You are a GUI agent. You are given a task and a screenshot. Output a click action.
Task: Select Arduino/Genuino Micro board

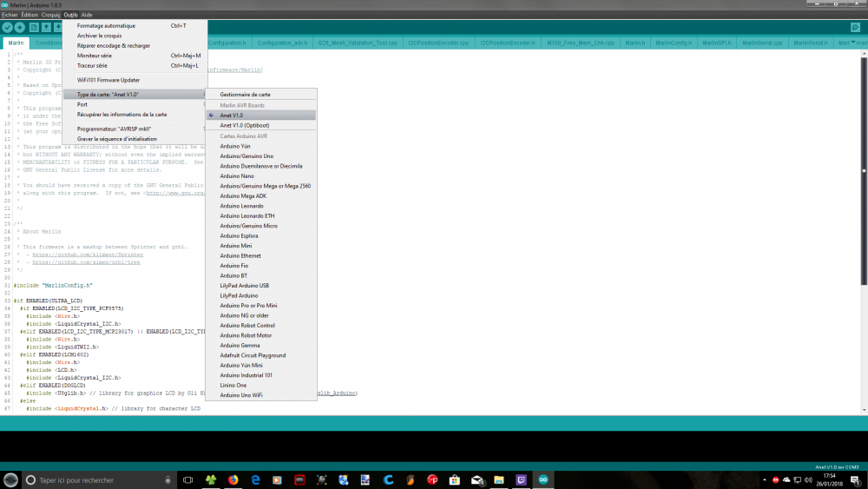260,226
